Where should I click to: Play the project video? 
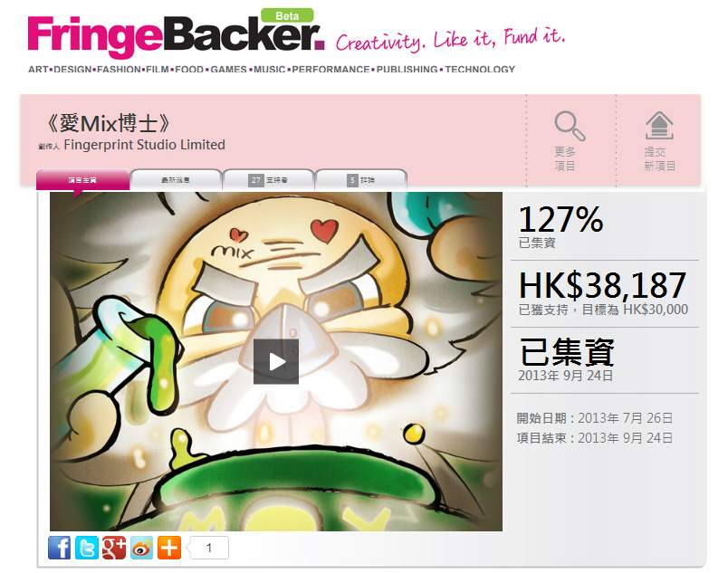pyautogui.click(x=276, y=361)
